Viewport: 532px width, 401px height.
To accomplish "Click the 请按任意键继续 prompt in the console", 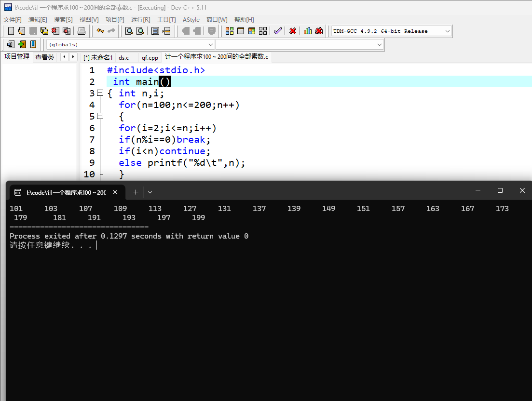I will coord(51,245).
